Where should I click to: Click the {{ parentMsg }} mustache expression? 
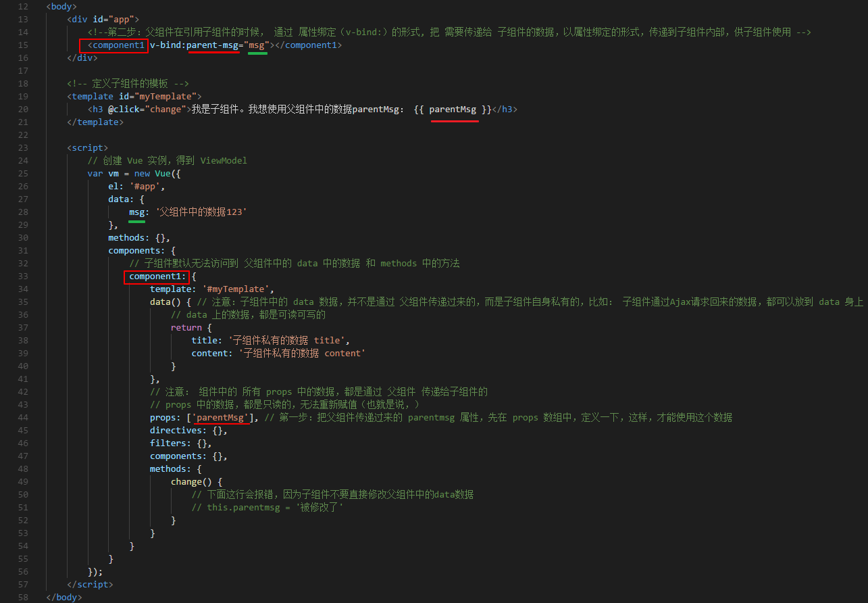coord(453,110)
